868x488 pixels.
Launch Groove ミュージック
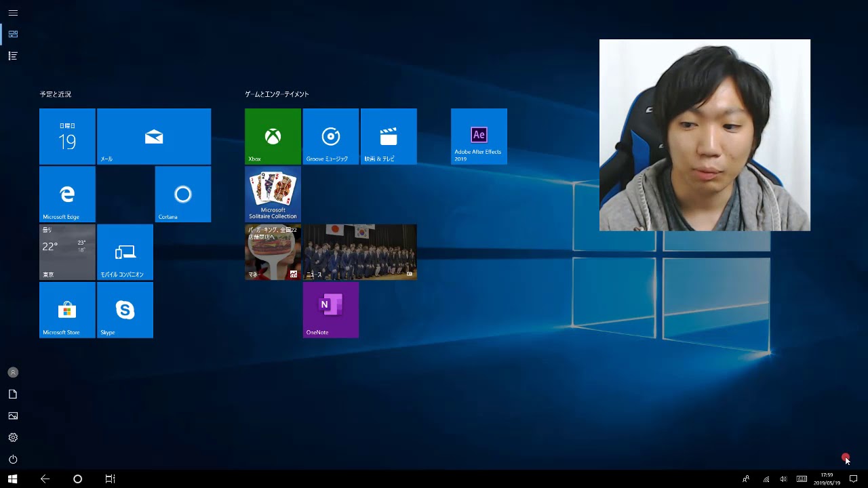[330, 136]
